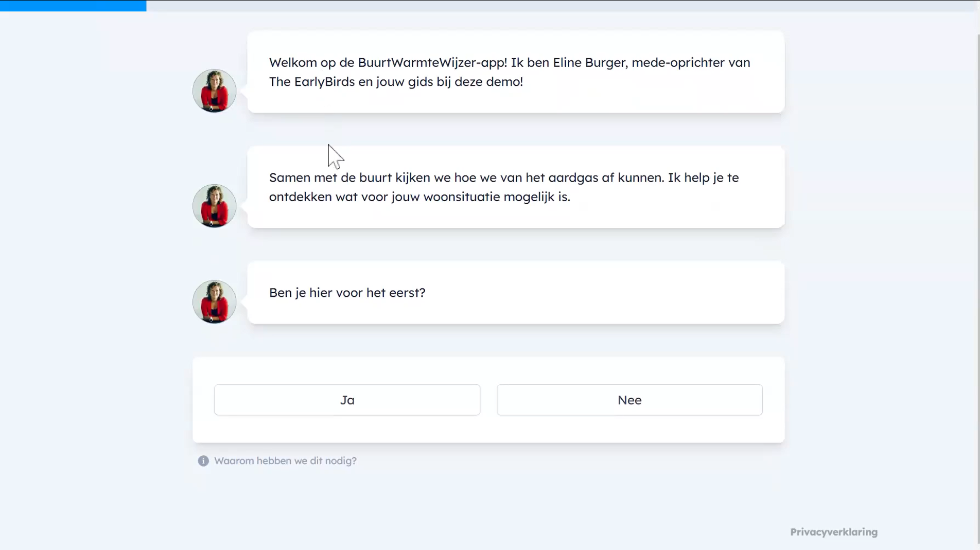Screen dimensions: 980x550
Task: Click the 'Ben je hier voor het eerst?' bubble
Action: tap(566, 293)
